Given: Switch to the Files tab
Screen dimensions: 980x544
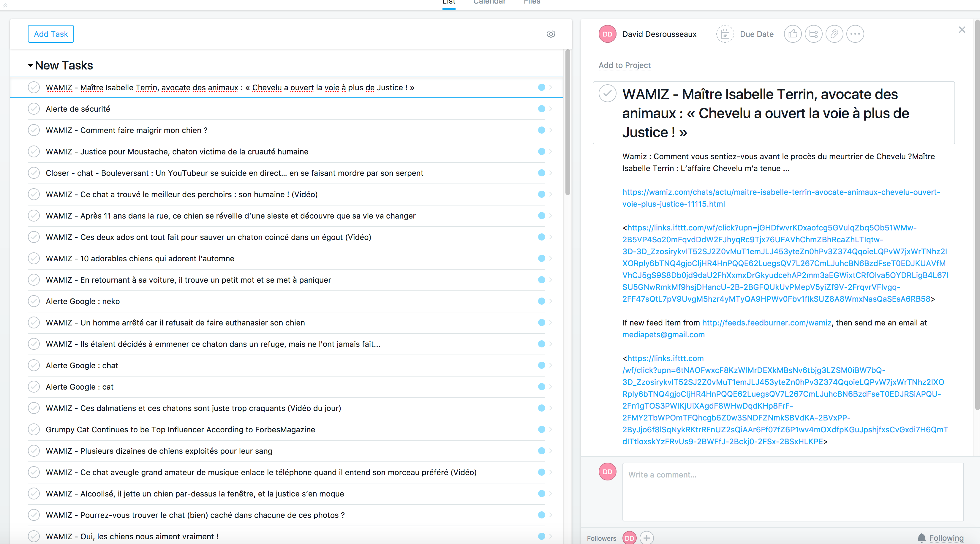Looking at the screenshot, I should pyautogui.click(x=532, y=2).
